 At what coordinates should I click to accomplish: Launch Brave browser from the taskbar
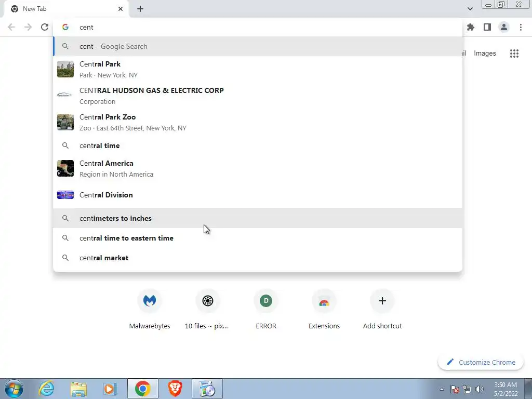[x=175, y=389]
